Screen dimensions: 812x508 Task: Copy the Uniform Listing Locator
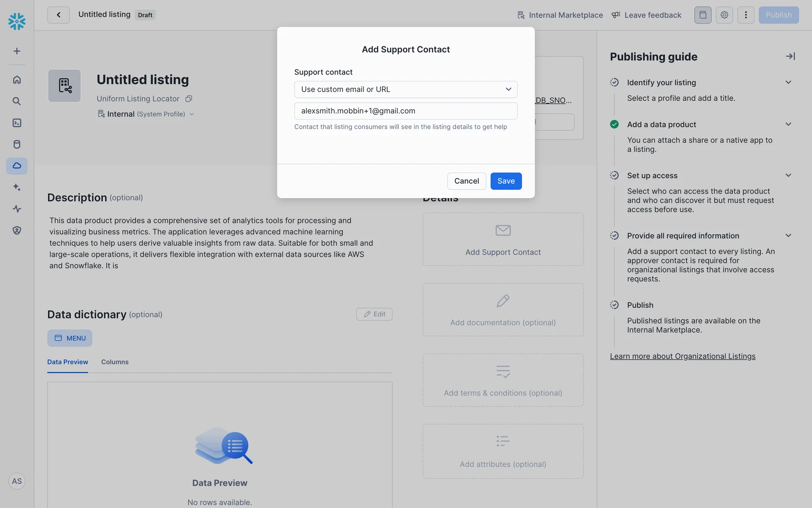(x=189, y=99)
